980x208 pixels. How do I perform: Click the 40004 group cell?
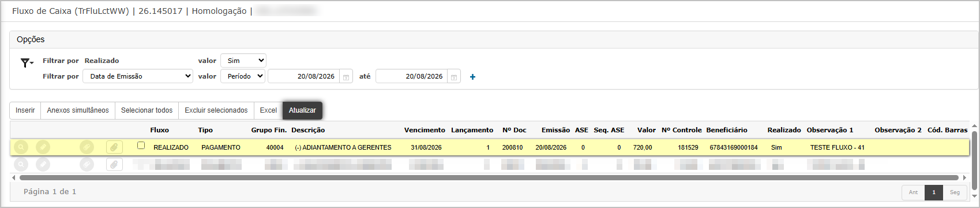(x=275, y=147)
